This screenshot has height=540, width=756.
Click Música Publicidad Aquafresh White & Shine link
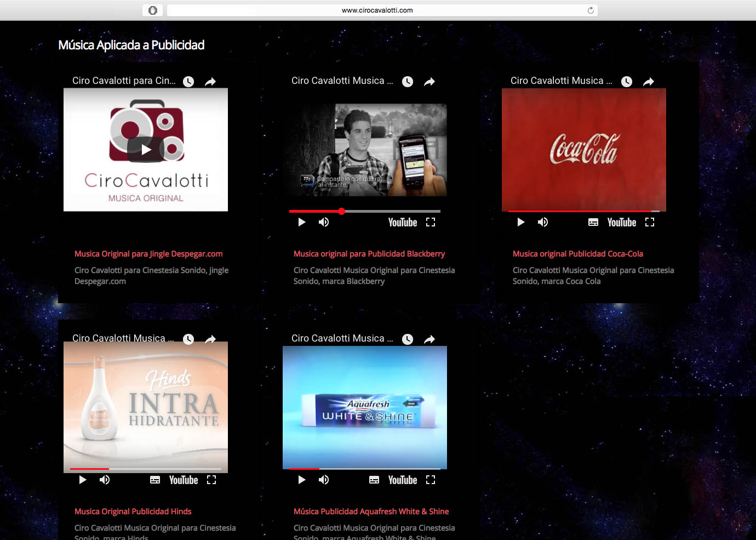click(371, 511)
